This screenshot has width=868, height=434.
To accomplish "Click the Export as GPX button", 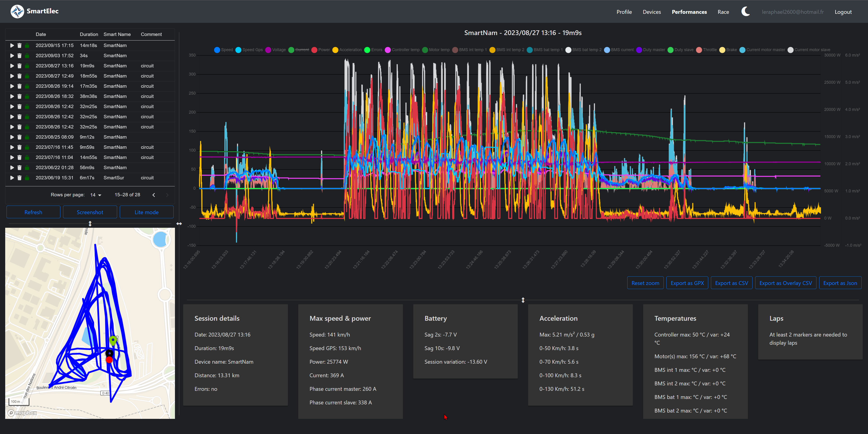I will pos(687,283).
